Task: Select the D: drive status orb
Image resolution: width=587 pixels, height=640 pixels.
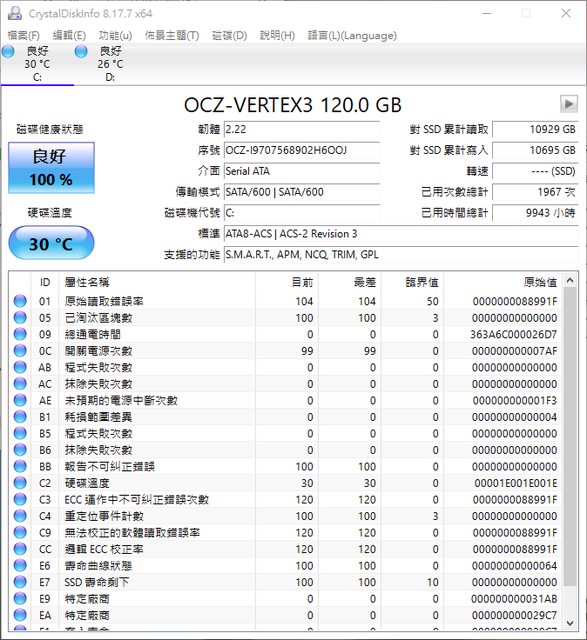Action: click(x=81, y=52)
